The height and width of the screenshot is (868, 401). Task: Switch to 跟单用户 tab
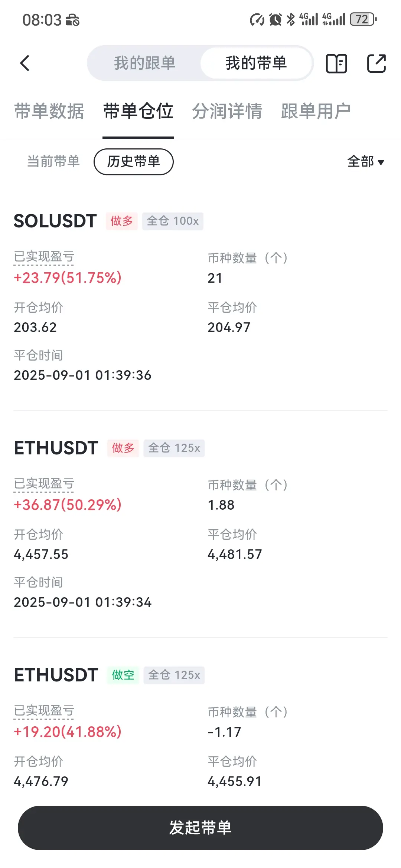316,111
